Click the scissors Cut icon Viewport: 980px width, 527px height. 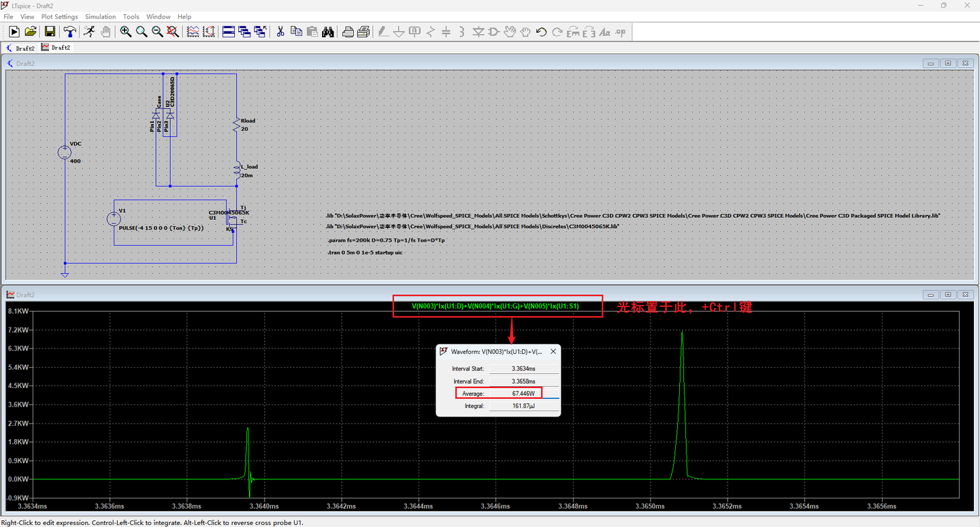(x=280, y=31)
